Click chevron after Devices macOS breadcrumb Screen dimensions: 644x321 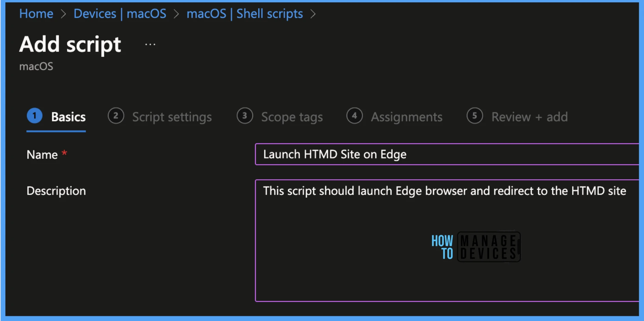[x=176, y=14]
